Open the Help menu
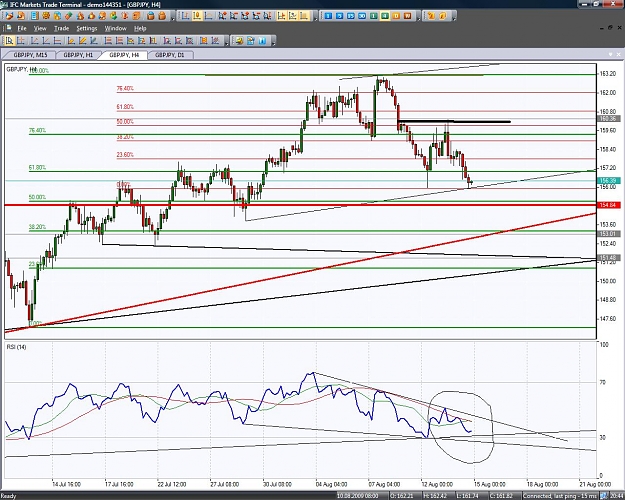 (140, 28)
